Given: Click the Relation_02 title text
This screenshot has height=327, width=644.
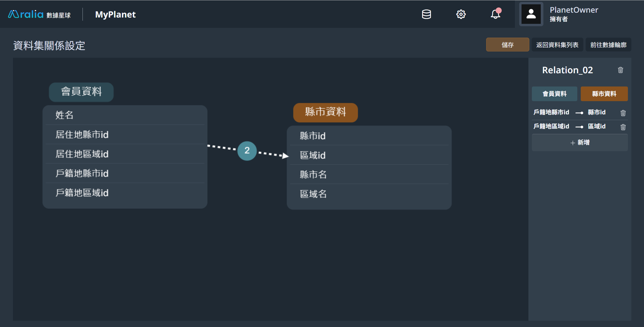Looking at the screenshot, I should coord(568,70).
